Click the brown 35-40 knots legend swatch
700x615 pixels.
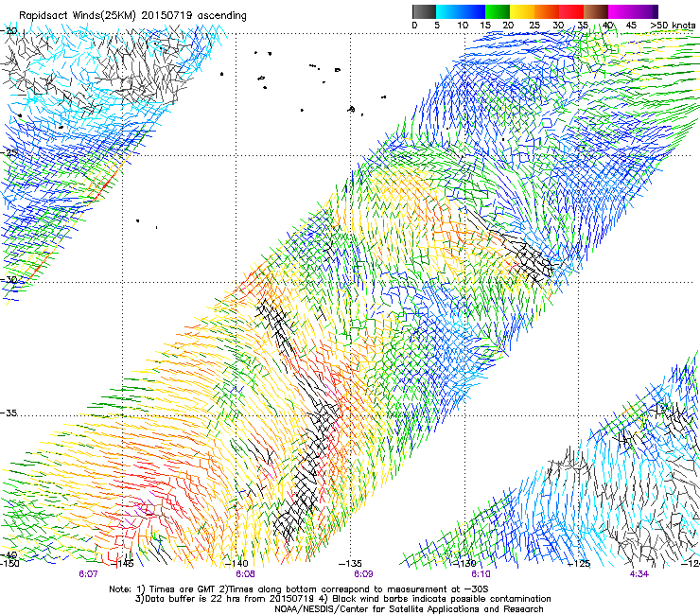click(596, 11)
